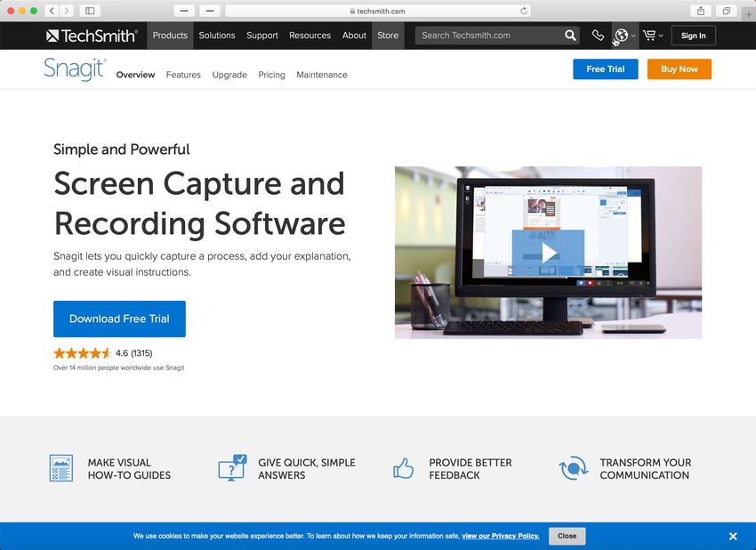This screenshot has height=550, width=756.
Task: Click the Download Free Trial button
Action: [x=119, y=319]
